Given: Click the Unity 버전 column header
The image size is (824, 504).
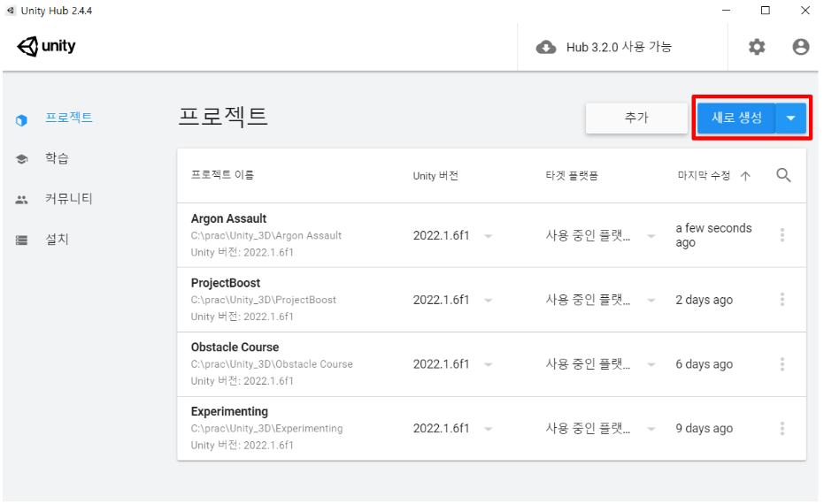Looking at the screenshot, I should (x=435, y=176).
